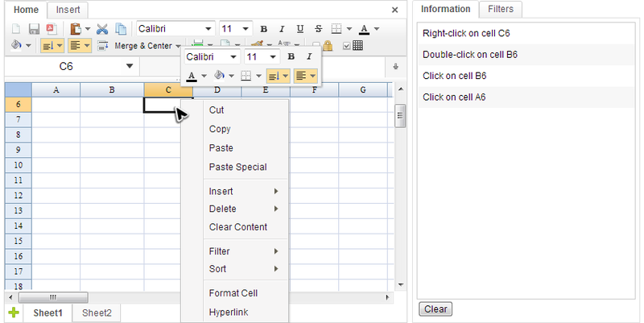The height and width of the screenshot is (323, 644).
Task: Click the Cut scissors icon
Action: point(102,29)
